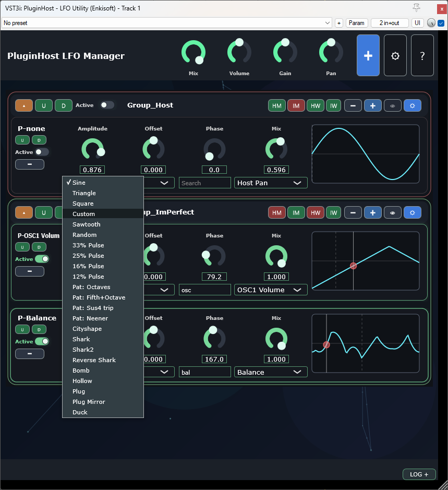Toggle Group_Host red IM button
The height and width of the screenshot is (490, 448).
(x=296, y=105)
